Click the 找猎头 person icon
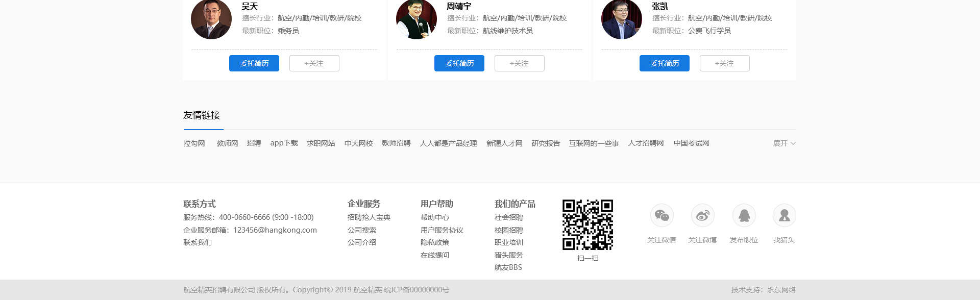Viewport: 980px width, 300px height. (x=784, y=215)
